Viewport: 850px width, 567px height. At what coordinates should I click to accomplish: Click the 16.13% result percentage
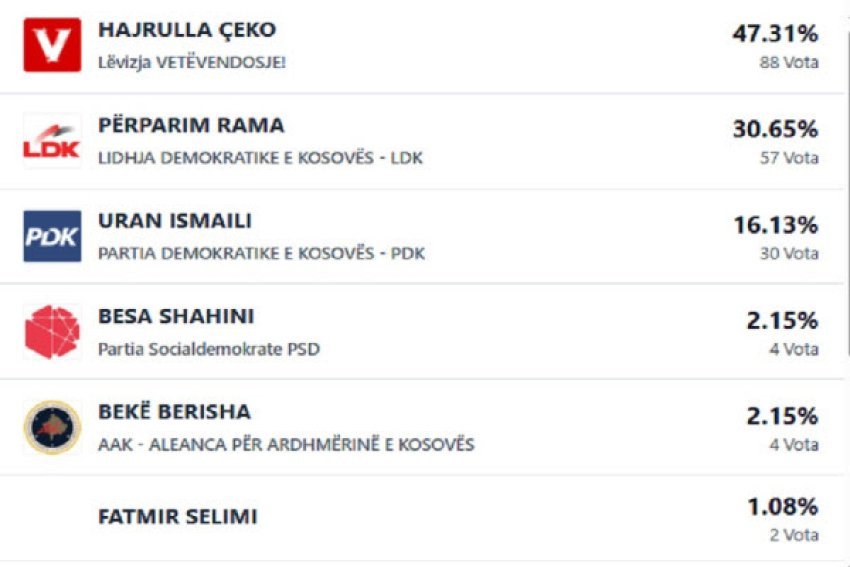click(775, 225)
